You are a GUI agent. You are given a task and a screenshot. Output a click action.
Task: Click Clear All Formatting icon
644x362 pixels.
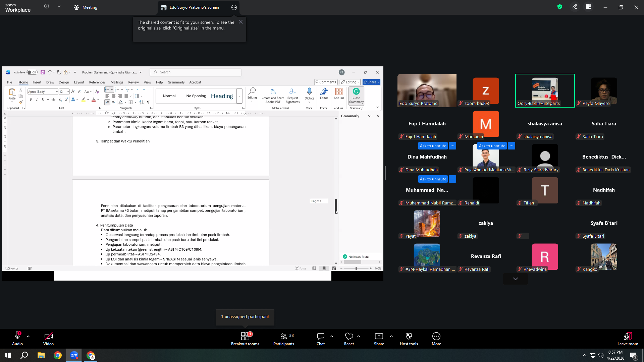[x=97, y=92]
